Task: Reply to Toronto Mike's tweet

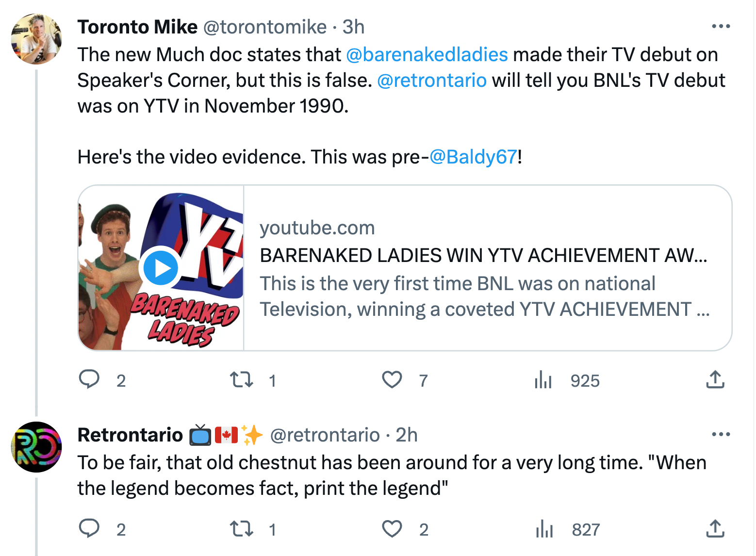Action: coord(90,380)
